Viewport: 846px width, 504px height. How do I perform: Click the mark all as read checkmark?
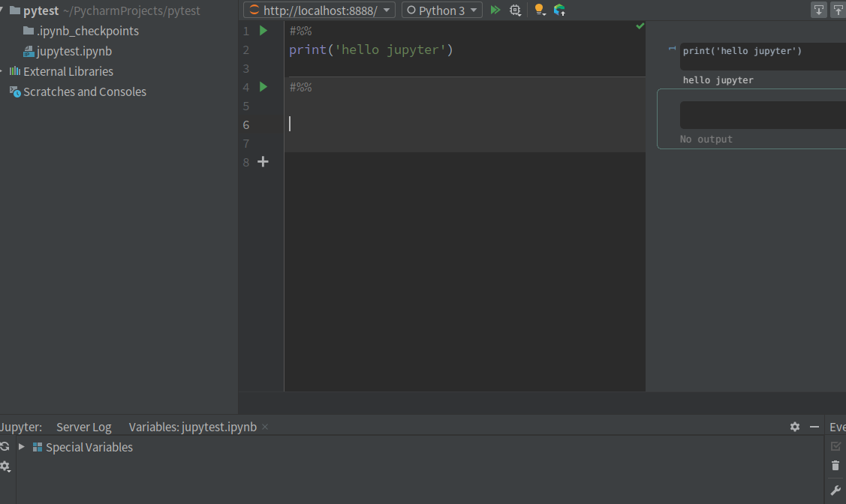pyautogui.click(x=835, y=446)
